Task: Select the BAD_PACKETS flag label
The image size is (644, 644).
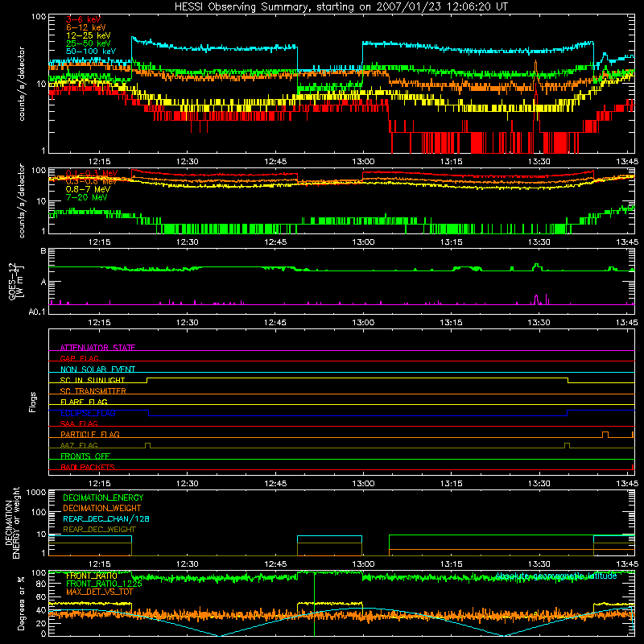Action: (x=88, y=467)
